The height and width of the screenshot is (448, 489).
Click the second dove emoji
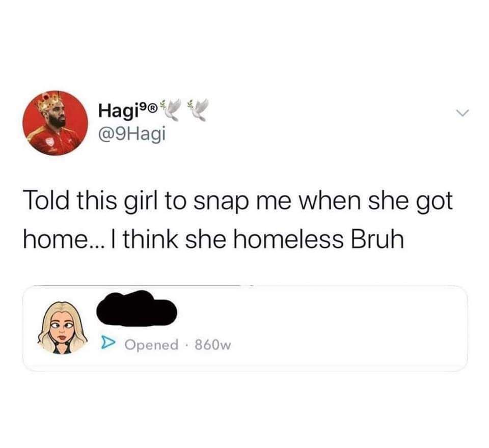[198, 110]
